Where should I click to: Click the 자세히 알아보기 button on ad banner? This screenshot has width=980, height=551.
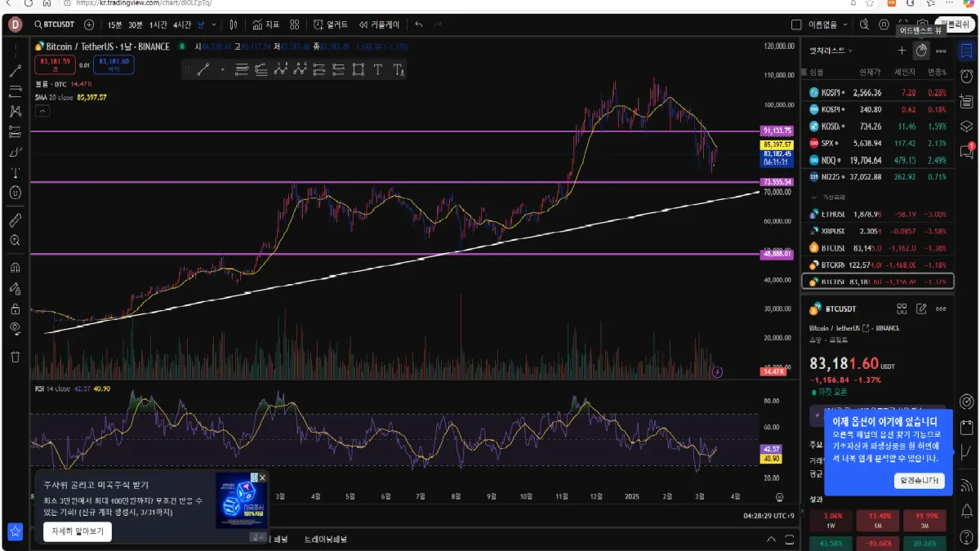pos(78,531)
